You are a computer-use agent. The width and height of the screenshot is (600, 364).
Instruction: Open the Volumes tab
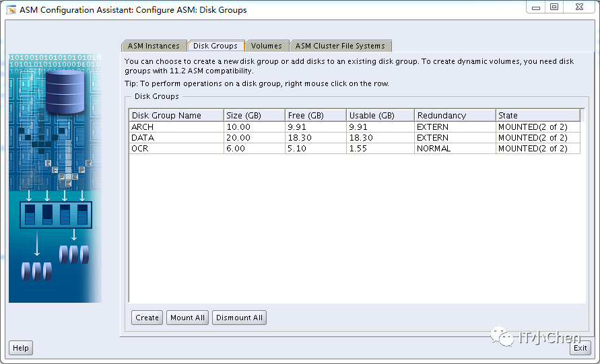[267, 46]
